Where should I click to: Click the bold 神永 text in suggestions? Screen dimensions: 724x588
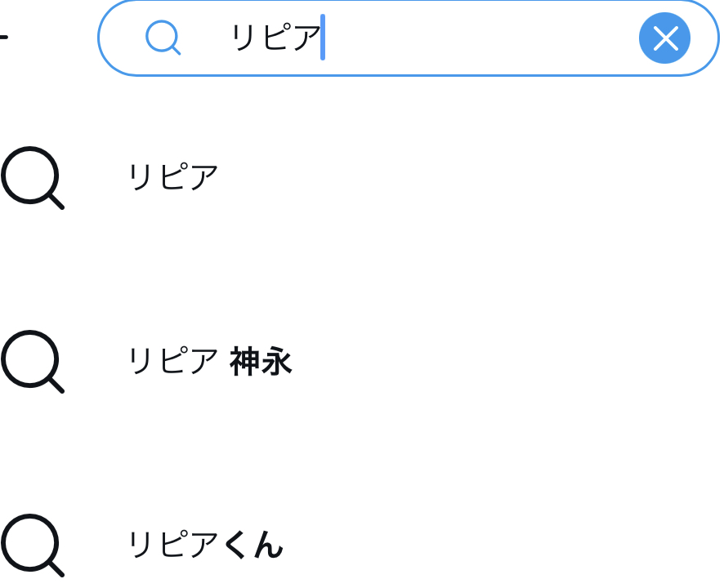[261, 361]
